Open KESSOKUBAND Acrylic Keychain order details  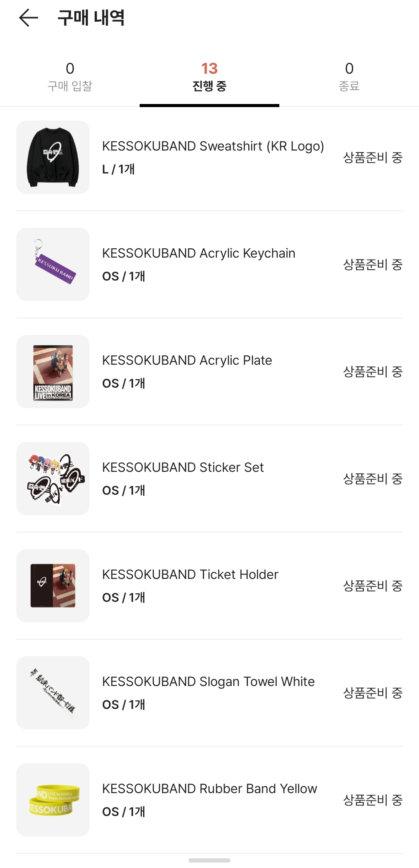198,253
